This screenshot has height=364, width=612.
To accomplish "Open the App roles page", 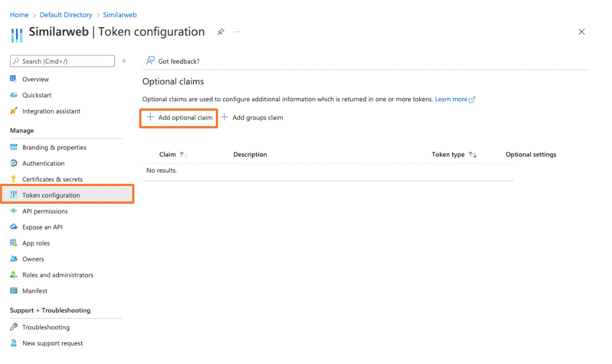I will [x=36, y=243].
